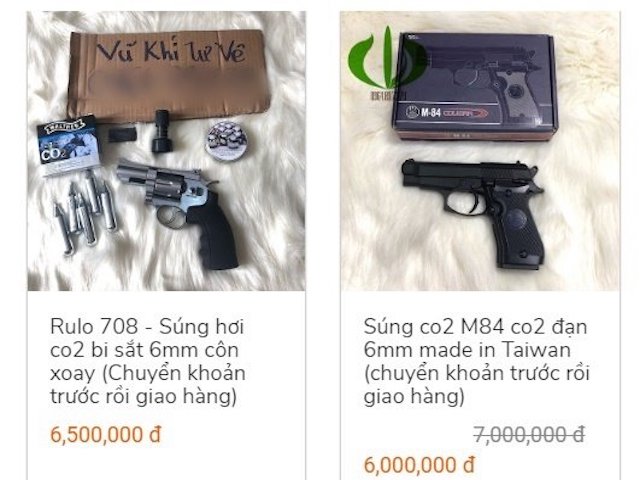Click the crossed-out 7,000,000 đ original price
Image resolution: width=640 pixels, height=480 pixels.
tap(529, 434)
